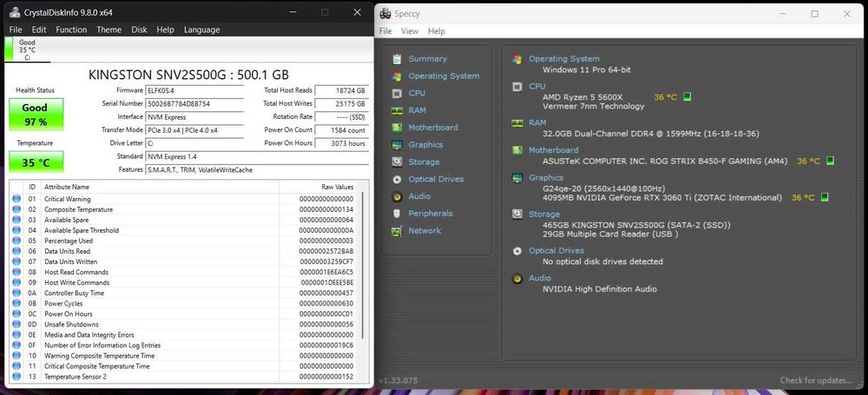Select the Operating System sidebar icon in Speccy

[397, 76]
